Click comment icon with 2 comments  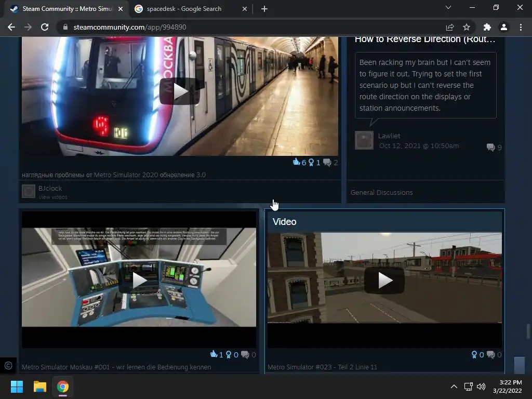(x=327, y=163)
